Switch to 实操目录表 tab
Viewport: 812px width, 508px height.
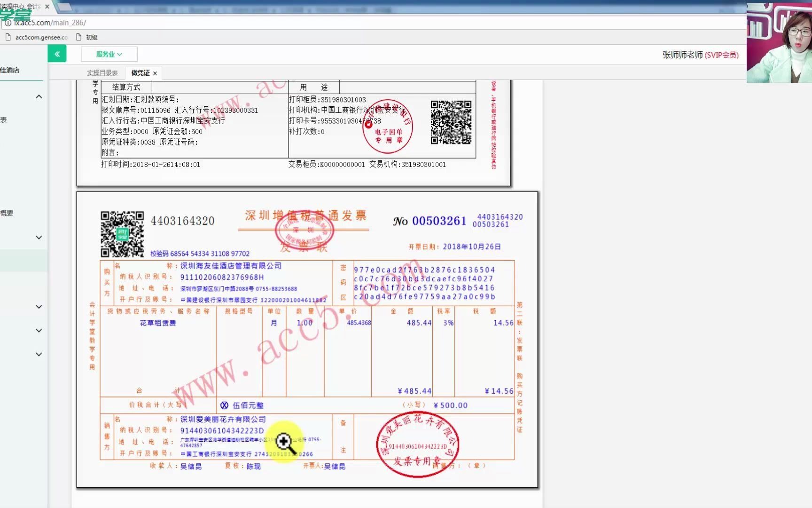(x=102, y=73)
